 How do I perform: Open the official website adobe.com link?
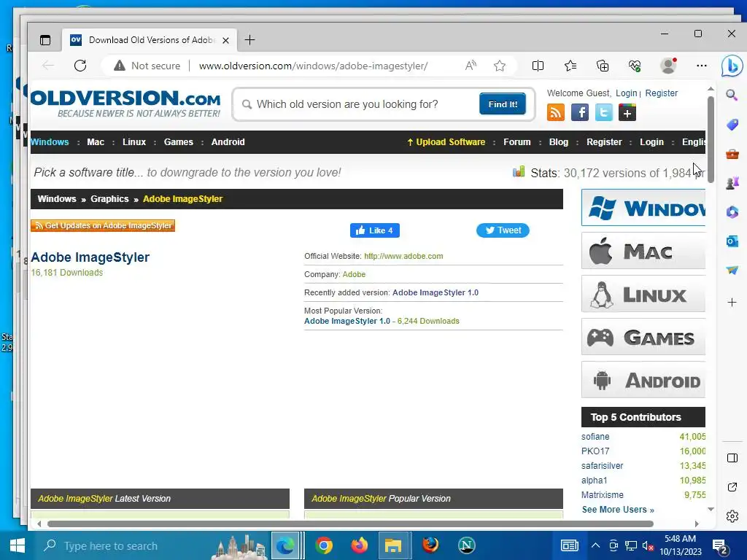point(403,256)
